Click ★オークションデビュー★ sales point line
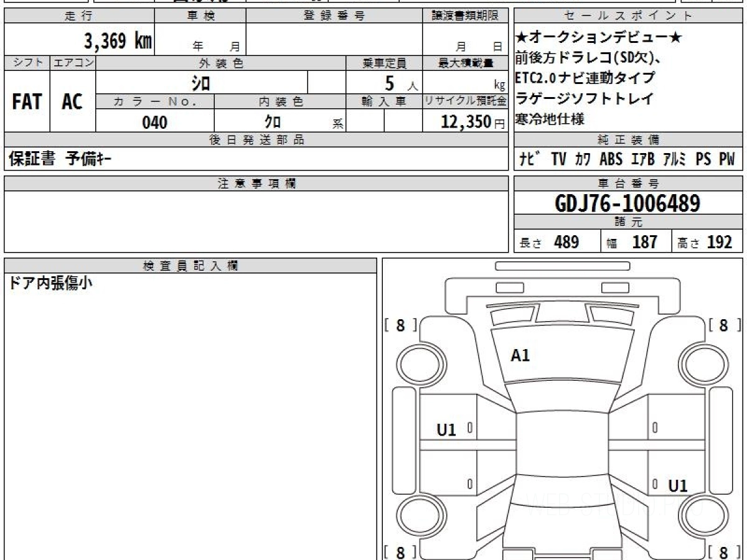The height and width of the screenshot is (560, 747). [599, 38]
